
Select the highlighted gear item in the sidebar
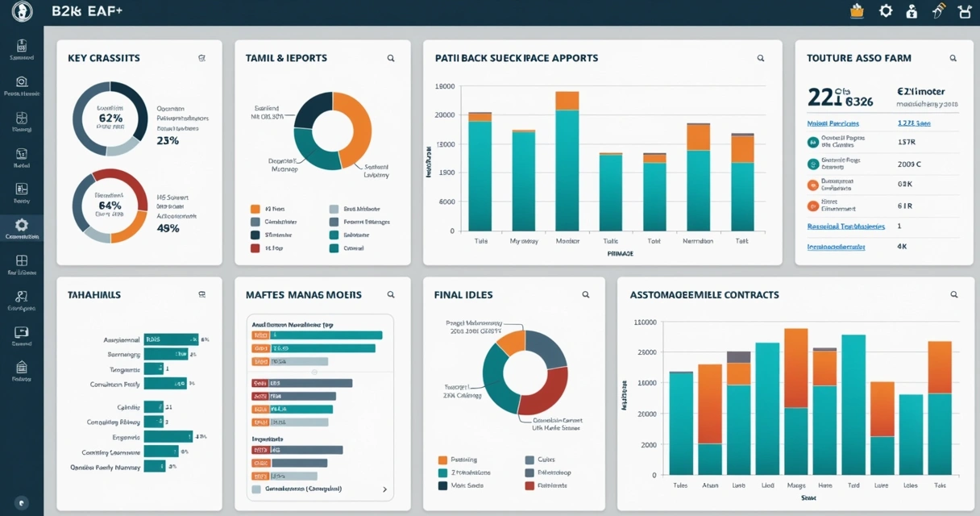22,227
